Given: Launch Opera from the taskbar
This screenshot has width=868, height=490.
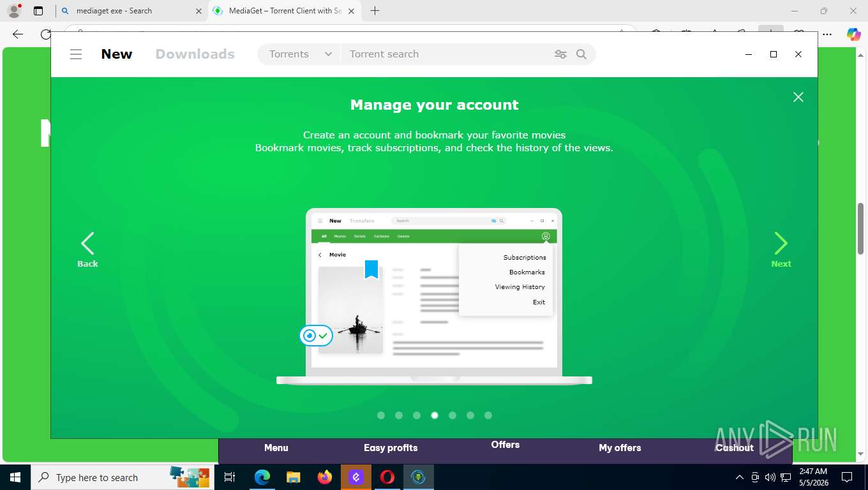Looking at the screenshot, I should click(x=387, y=477).
